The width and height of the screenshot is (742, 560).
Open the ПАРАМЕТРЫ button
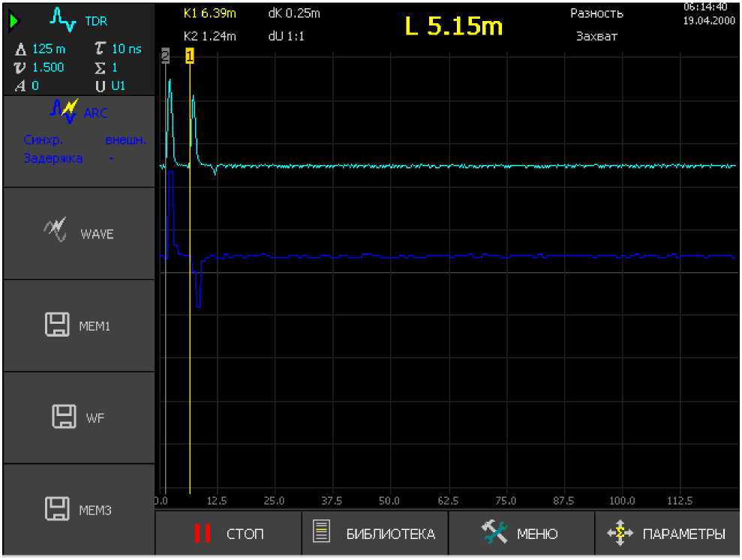[667, 532]
